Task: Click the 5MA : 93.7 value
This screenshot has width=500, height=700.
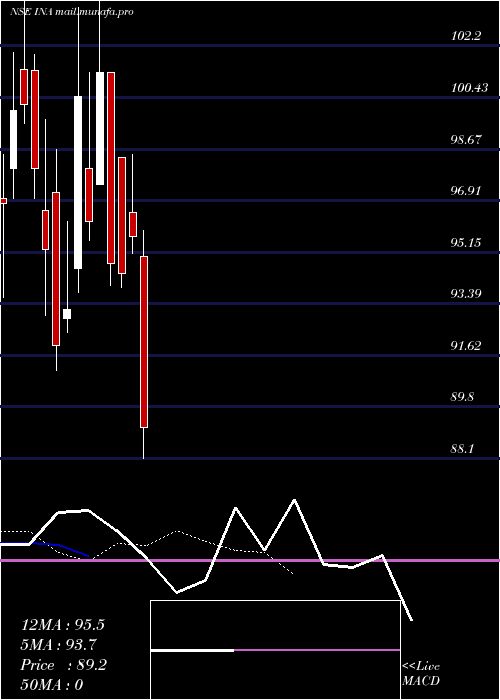Action: (59, 645)
